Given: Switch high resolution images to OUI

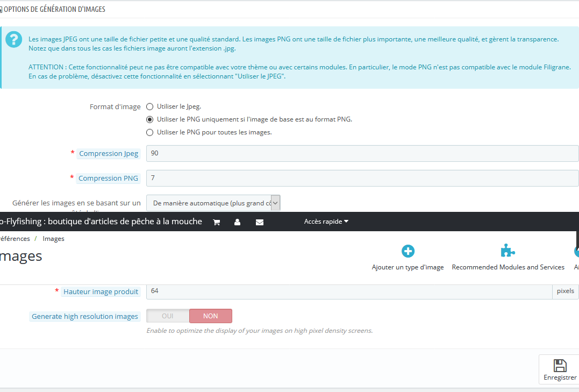Looking at the screenshot, I should coord(168,316).
